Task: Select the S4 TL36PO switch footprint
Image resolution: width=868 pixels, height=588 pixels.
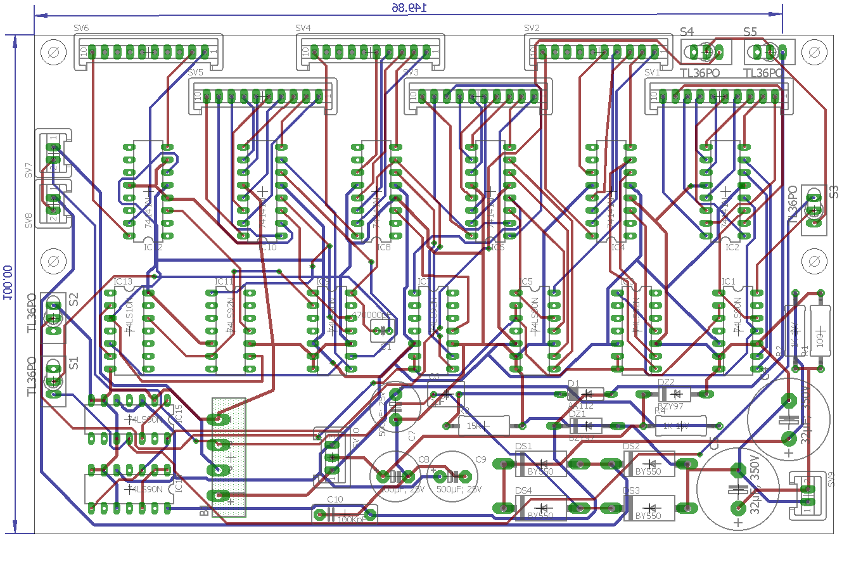Action: pos(706,51)
